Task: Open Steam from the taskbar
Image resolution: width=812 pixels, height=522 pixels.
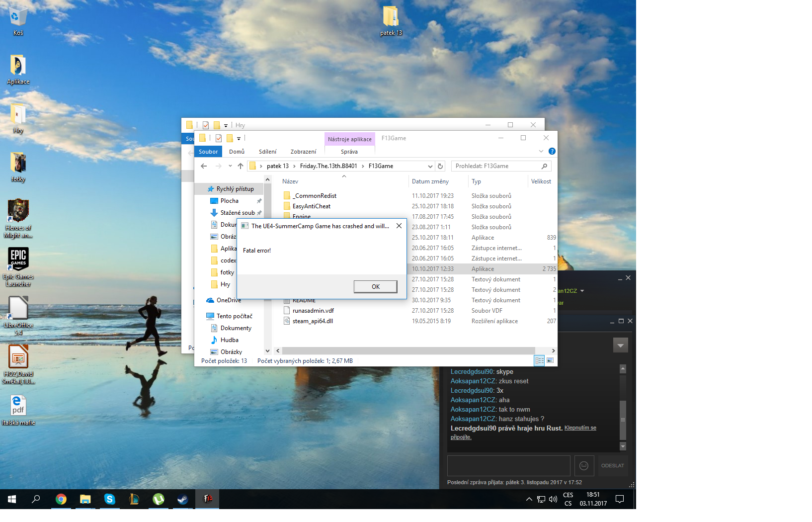Action: coord(183,499)
